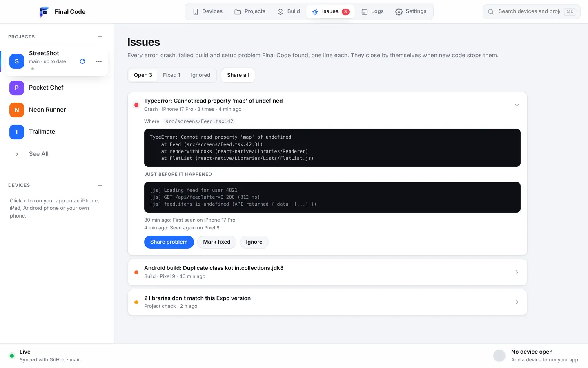Switch to the Build tab
The image size is (588, 368).
[289, 11]
